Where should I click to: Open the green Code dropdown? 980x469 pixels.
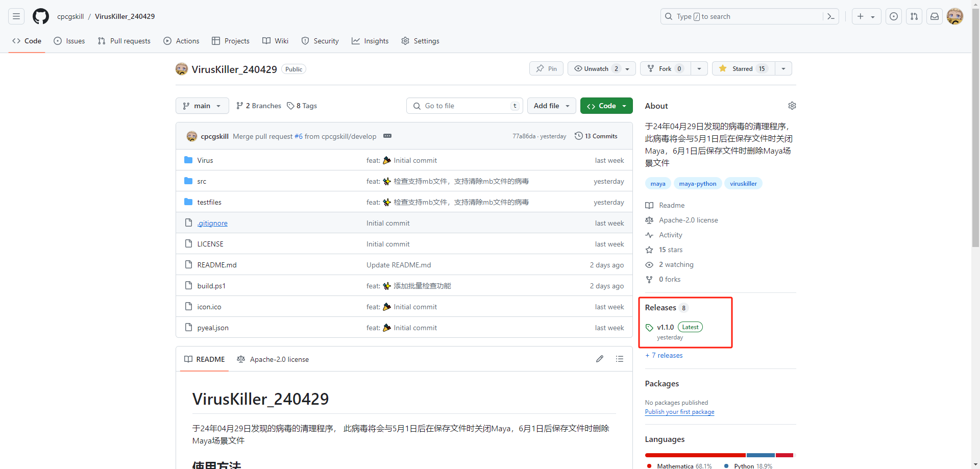606,106
